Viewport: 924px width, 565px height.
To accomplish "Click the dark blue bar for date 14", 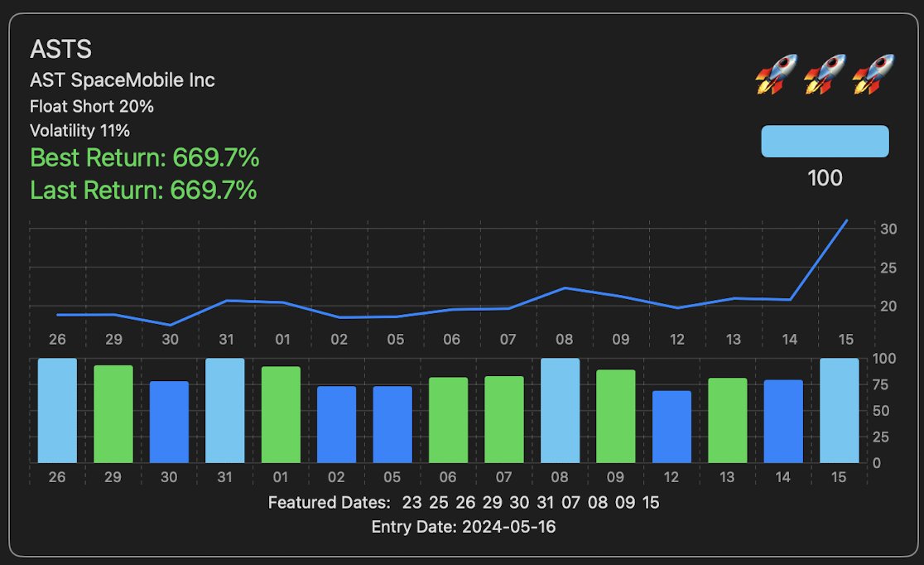I will 783,421.
